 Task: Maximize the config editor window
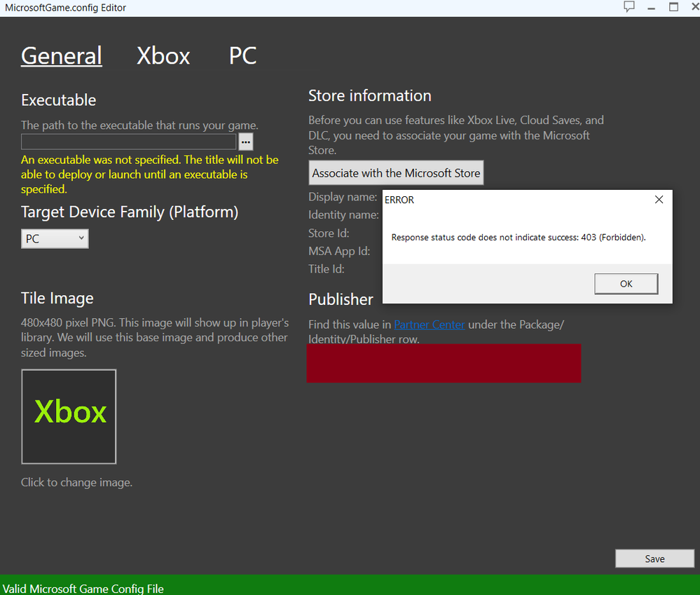673,7
